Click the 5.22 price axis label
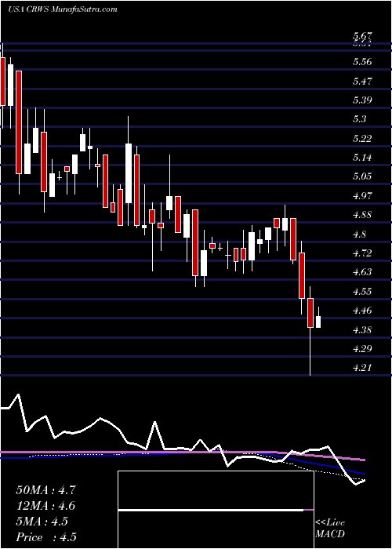This screenshot has width=392, height=549. point(363,138)
